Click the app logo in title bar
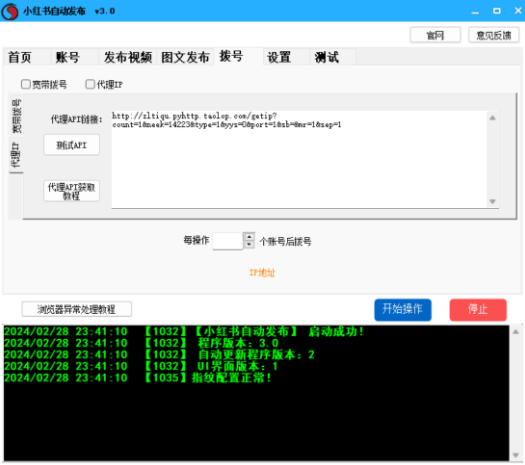This screenshot has height=465, width=525. [x=10, y=11]
